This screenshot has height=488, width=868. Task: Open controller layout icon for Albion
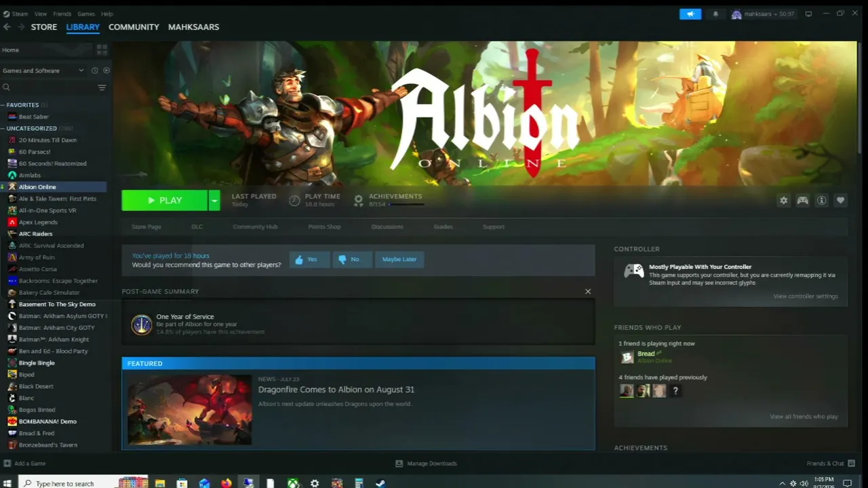coord(803,201)
